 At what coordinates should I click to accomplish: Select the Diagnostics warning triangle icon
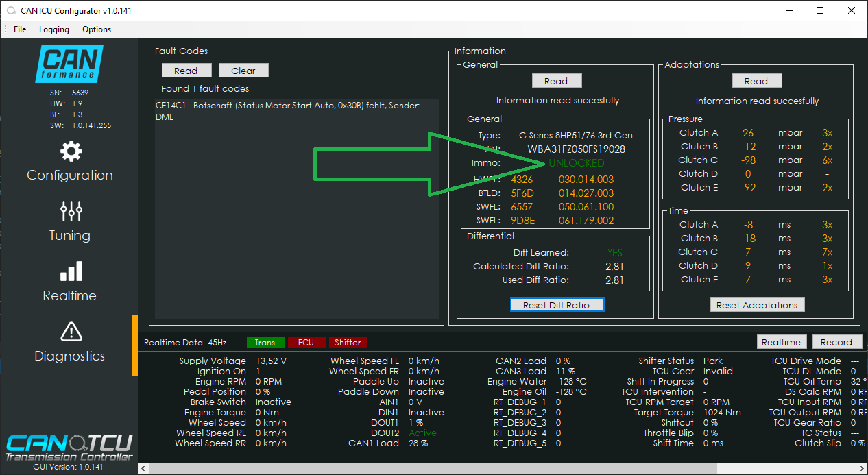click(71, 332)
